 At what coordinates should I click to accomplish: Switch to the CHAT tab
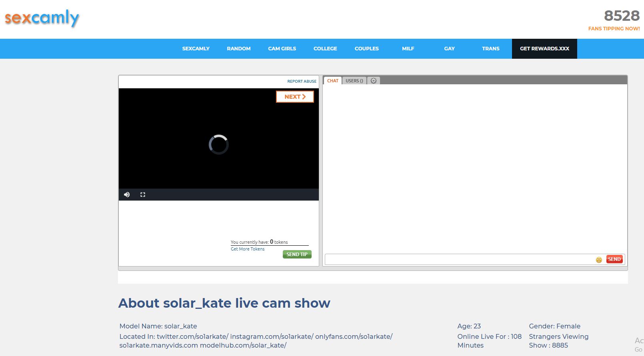pos(333,81)
